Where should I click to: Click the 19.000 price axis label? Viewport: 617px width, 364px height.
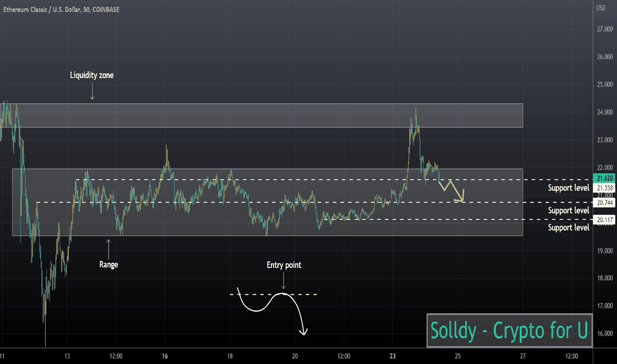click(605, 251)
